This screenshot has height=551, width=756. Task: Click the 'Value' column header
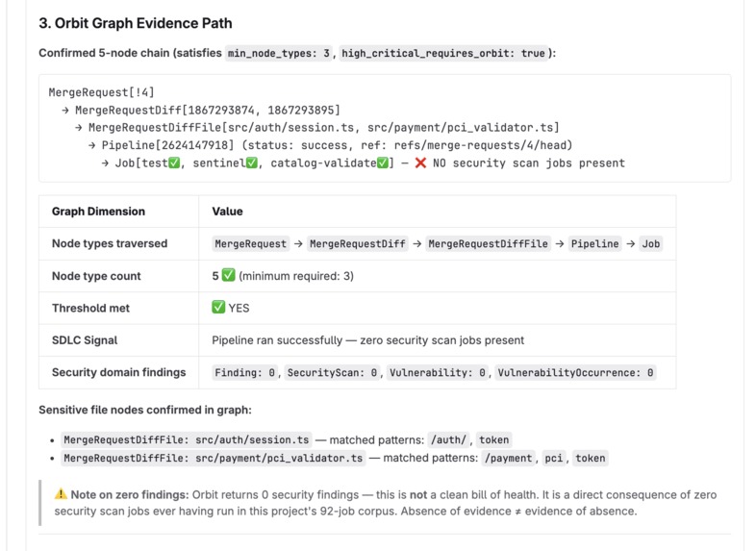click(227, 212)
